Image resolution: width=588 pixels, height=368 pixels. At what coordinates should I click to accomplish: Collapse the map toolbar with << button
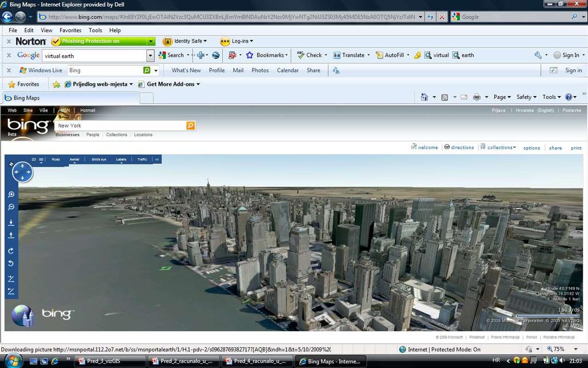157,160
